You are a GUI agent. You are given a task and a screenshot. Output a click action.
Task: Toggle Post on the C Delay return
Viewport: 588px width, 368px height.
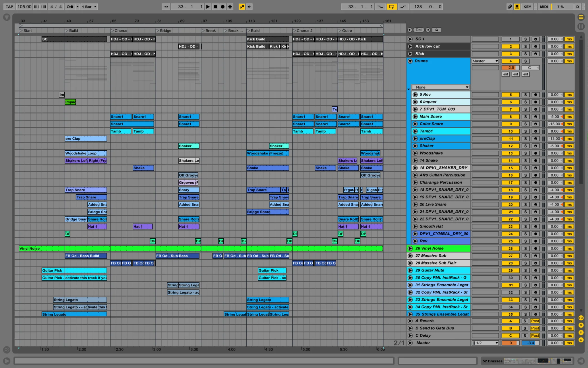coord(535,336)
